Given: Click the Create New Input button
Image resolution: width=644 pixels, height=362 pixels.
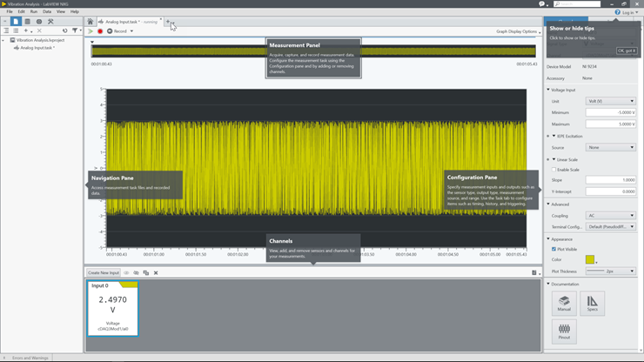Looking at the screenshot, I should [x=104, y=273].
